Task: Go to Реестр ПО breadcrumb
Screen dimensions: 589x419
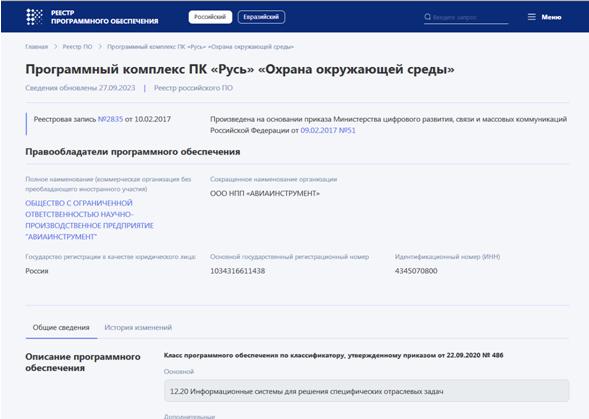Action: tap(77, 47)
